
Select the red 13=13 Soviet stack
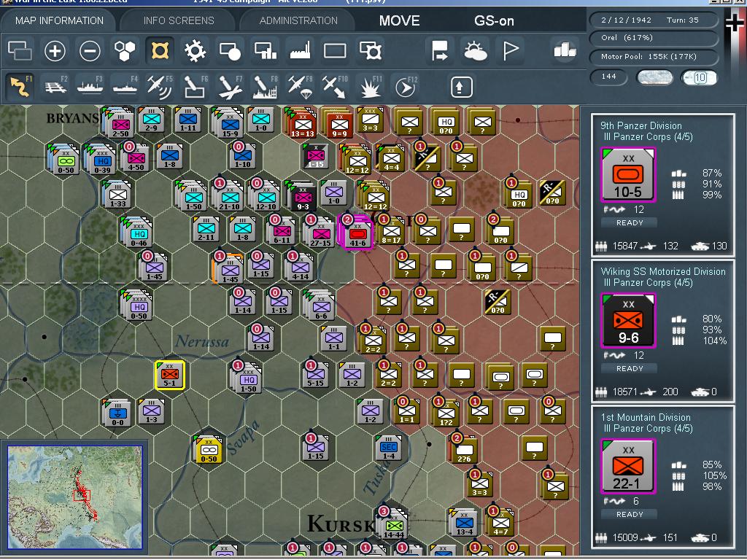[x=302, y=124]
